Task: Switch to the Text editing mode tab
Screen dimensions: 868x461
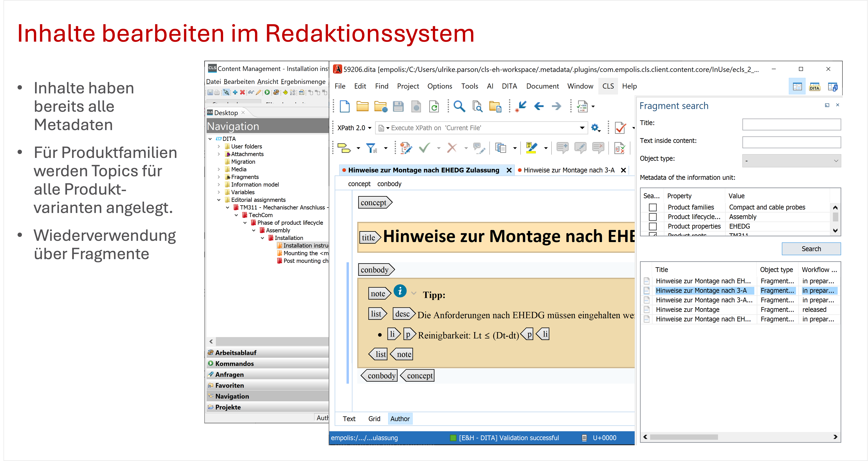Action: tap(349, 419)
